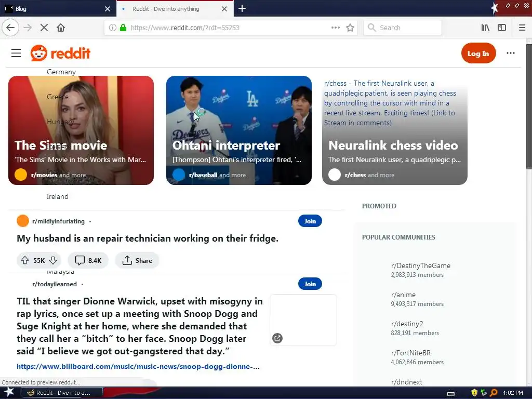Open the Firefox hamburger menu
The image size is (532, 399).
[x=522, y=28]
